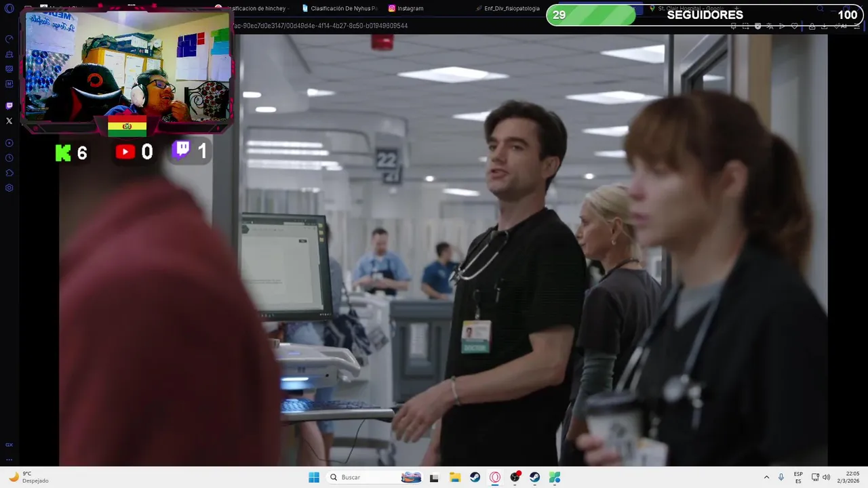Viewport: 868px width, 488px height.
Task: Open the Player panel in sidebar
Action: (9, 143)
